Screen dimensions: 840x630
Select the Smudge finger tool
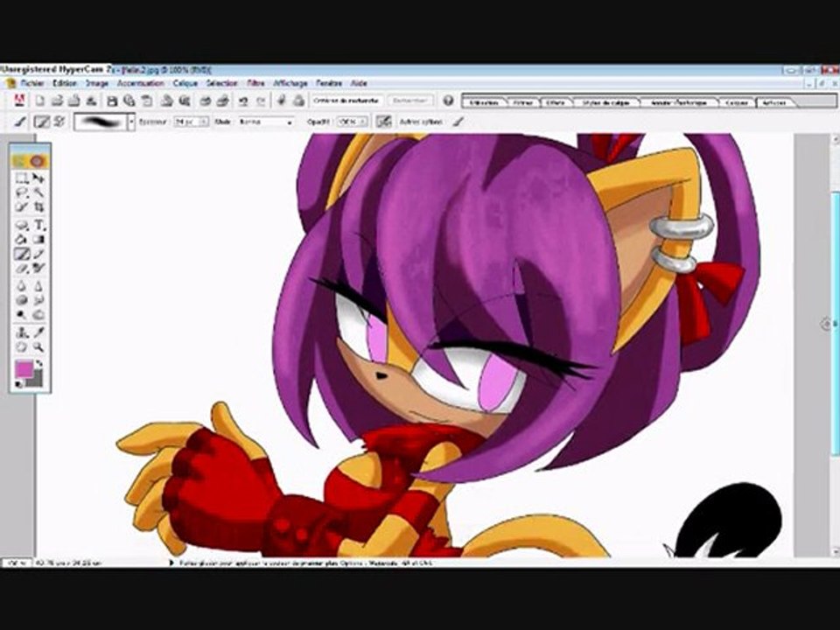tap(38, 300)
